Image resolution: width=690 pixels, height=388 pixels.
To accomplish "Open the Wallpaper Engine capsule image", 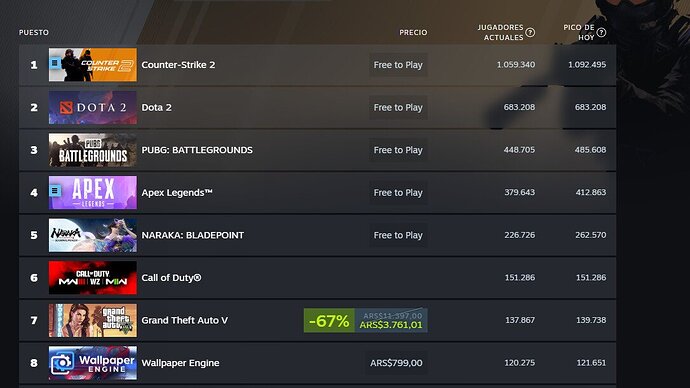I will pos(93,363).
